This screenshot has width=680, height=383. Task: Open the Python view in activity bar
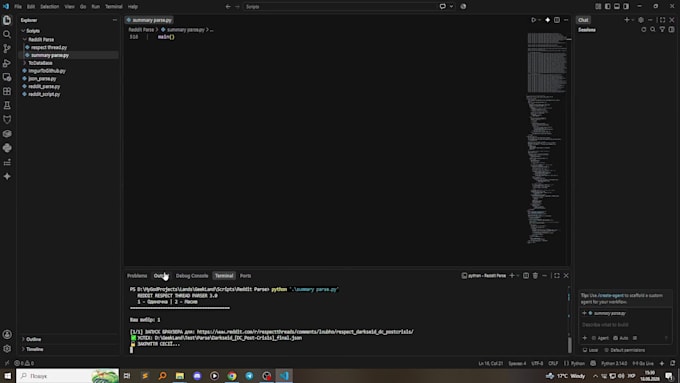pyautogui.click(x=7, y=148)
